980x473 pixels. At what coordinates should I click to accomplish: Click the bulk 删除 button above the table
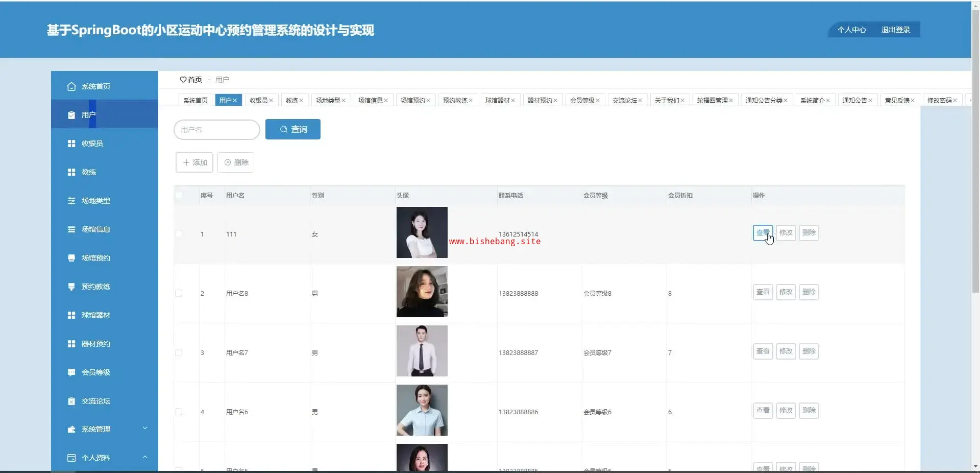[236, 162]
